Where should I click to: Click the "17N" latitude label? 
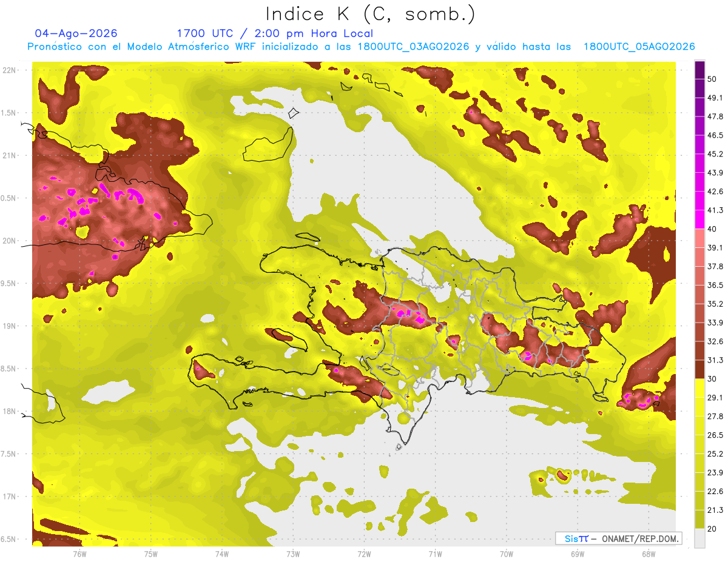pos(10,497)
